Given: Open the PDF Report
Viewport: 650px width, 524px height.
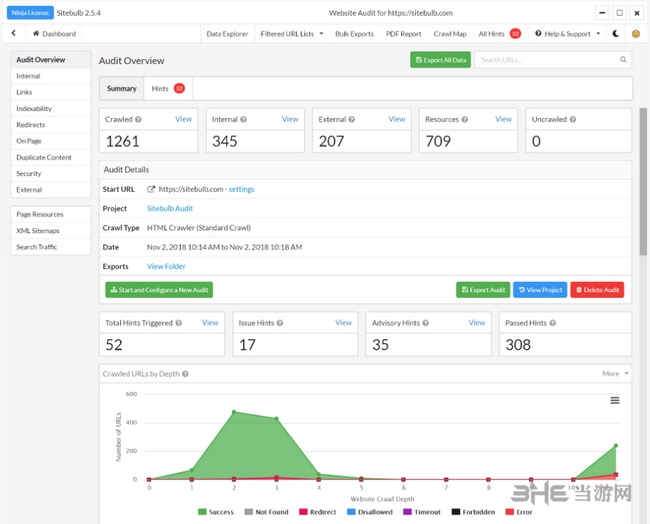Looking at the screenshot, I should [403, 34].
